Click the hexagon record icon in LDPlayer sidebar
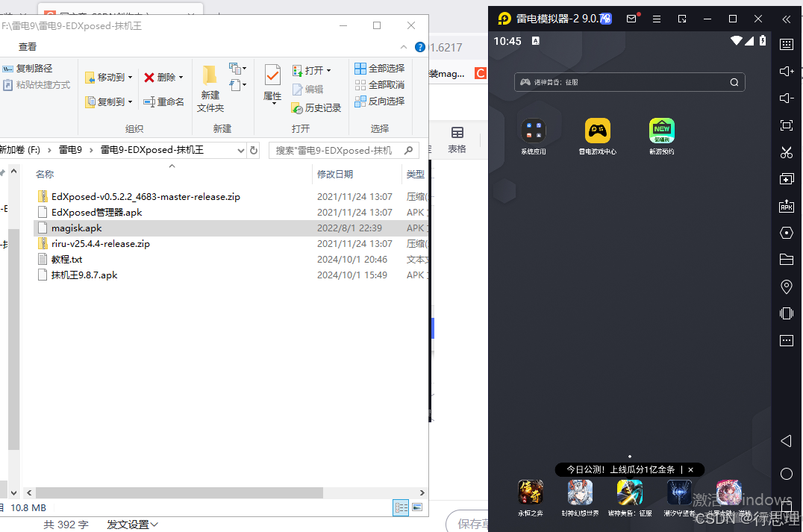The width and height of the screenshot is (803, 532). [786, 233]
